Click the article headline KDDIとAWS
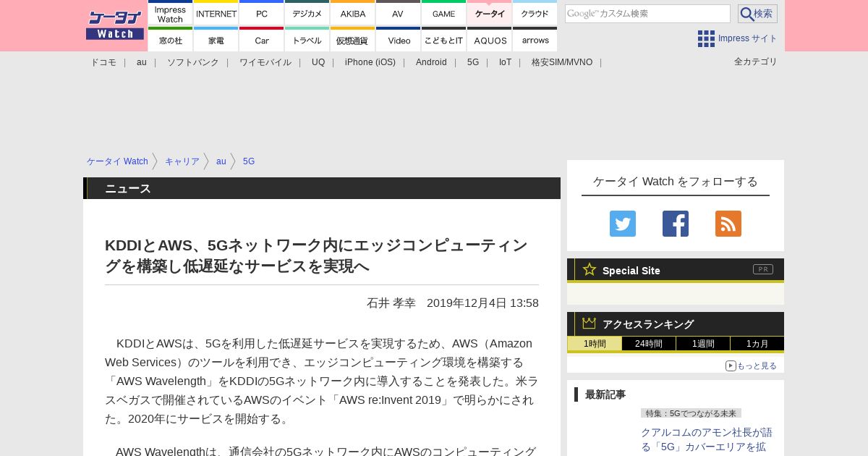This screenshot has width=868, height=456. click(316, 256)
